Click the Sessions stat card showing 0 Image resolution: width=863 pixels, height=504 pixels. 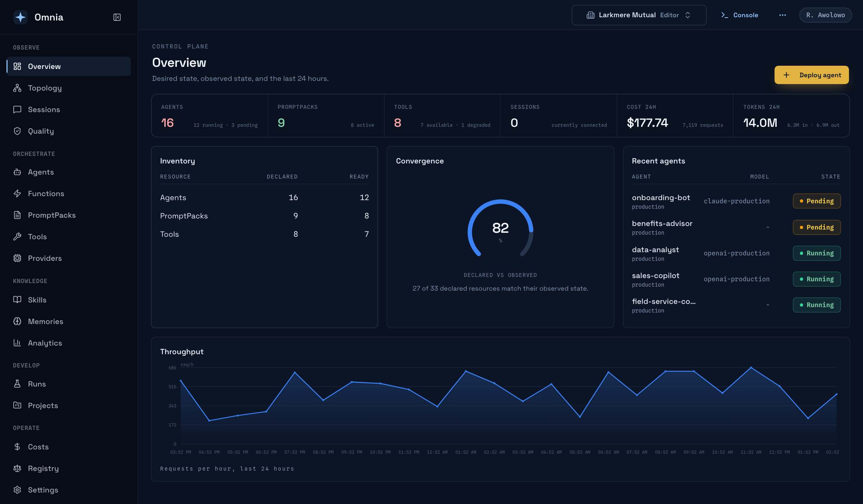point(558,116)
